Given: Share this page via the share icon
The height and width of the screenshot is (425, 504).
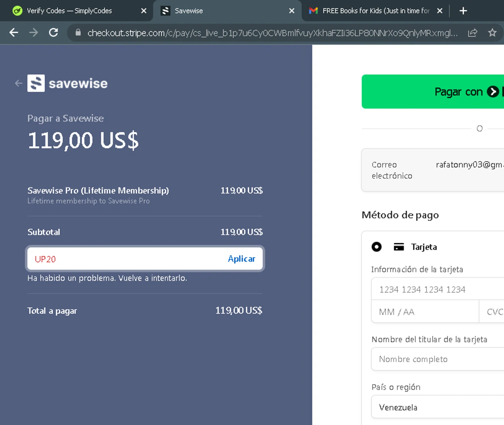Looking at the screenshot, I should 472,33.
